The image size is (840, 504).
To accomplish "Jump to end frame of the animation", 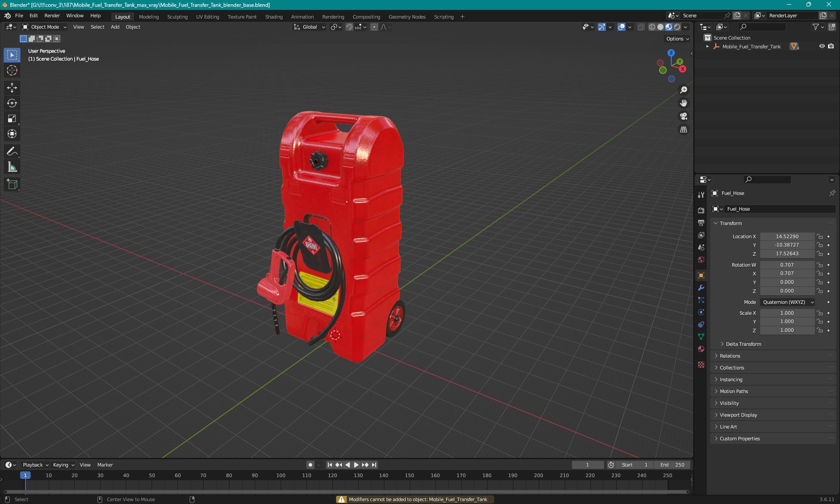I will tap(374, 465).
